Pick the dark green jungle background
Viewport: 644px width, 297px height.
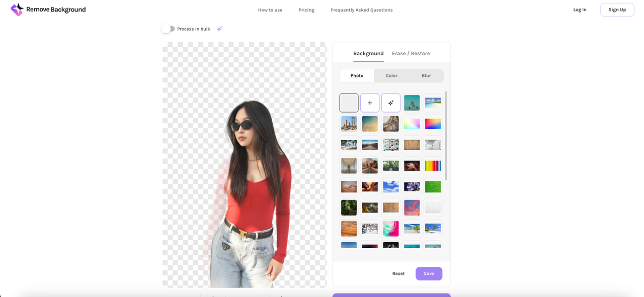click(x=349, y=208)
